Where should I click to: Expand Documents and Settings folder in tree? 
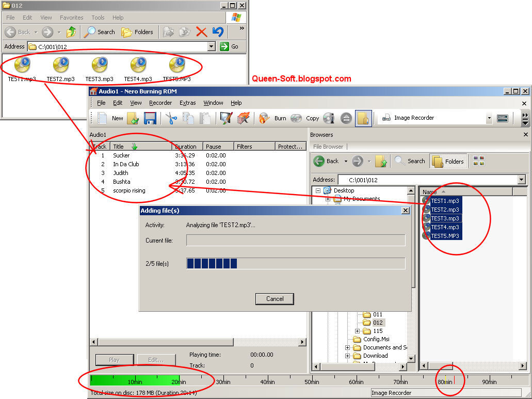click(x=347, y=347)
